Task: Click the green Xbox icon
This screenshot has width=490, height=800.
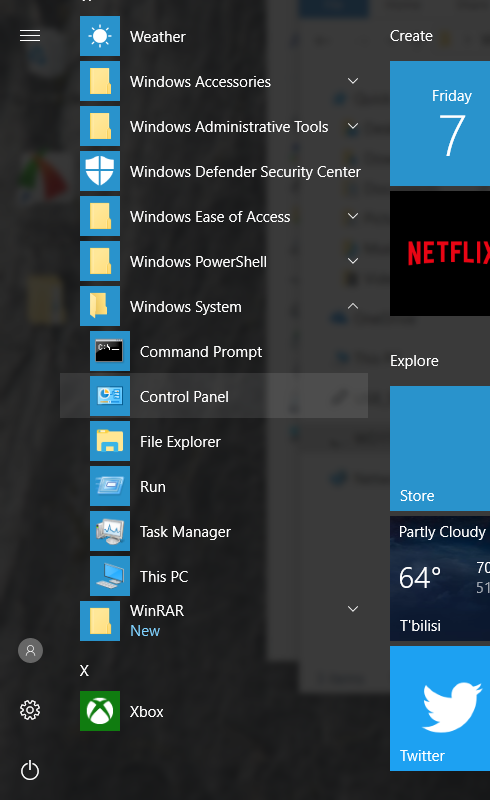Action: click(100, 711)
